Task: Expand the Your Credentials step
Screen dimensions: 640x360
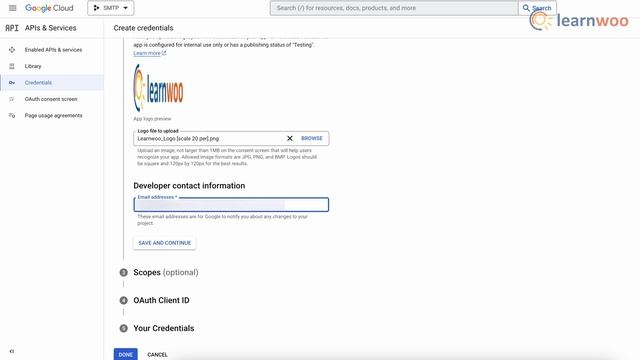Action: pyautogui.click(x=163, y=328)
